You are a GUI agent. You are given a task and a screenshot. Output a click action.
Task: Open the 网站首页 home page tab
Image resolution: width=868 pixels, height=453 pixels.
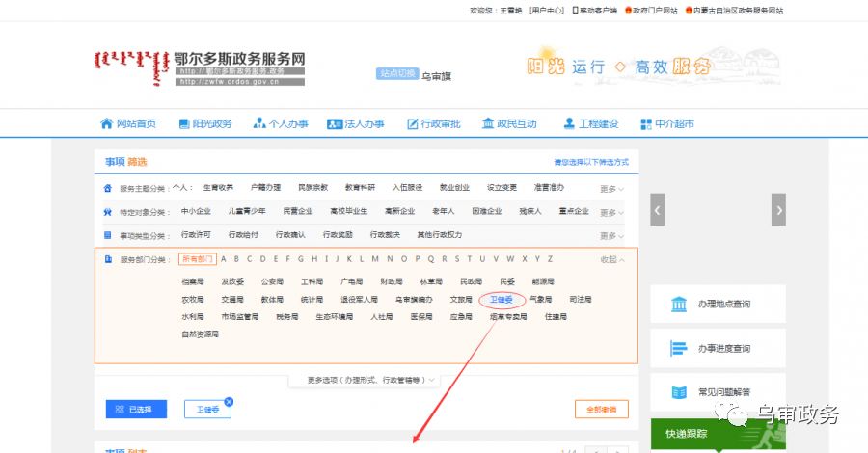(x=128, y=124)
